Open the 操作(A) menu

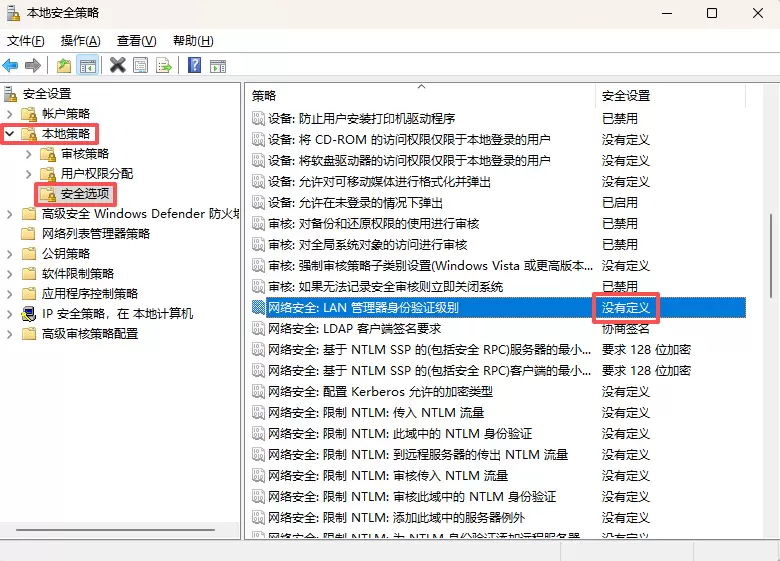pos(80,41)
